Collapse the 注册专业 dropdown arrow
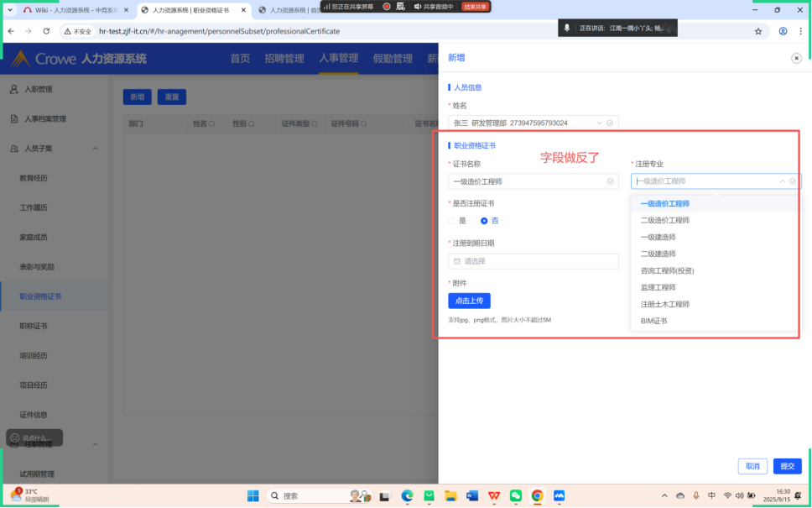 click(x=783, y=181)
